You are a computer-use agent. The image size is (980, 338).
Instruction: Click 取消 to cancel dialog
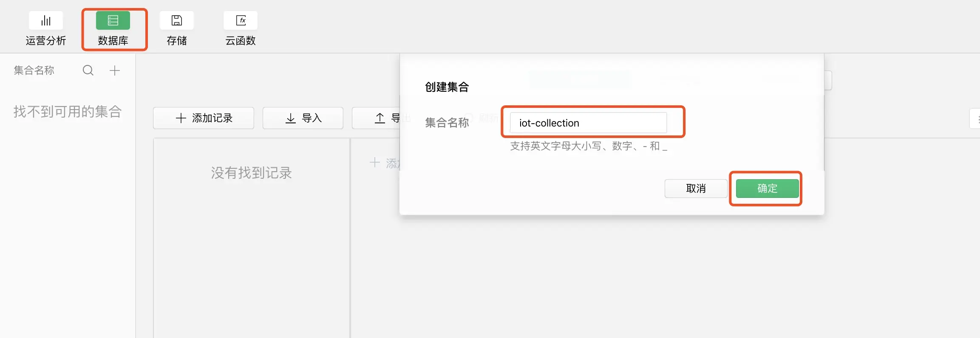[696, 189]
